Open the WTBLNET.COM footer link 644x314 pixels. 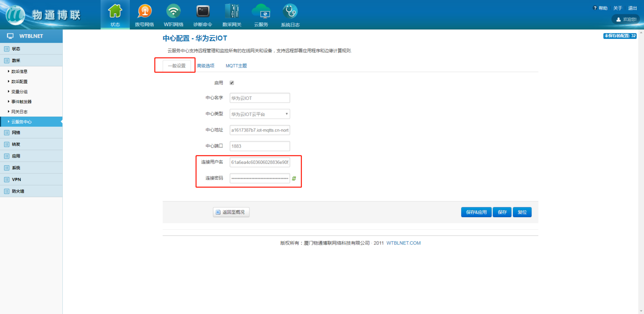pyautogui.click(x=403, y=243)
